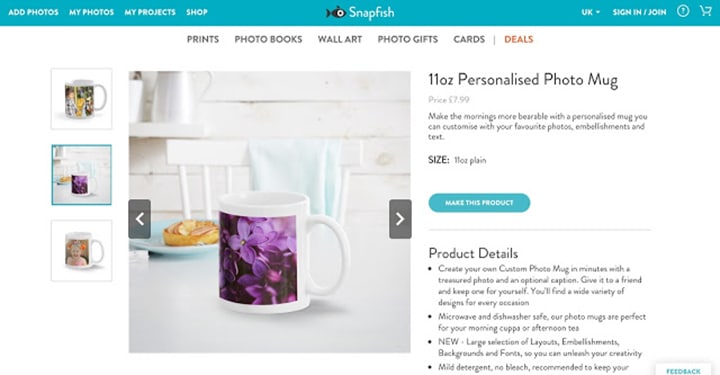Screen dimensions: 720x375
Task: Show previous mug image with left arrow
Action: coord(140,219)
